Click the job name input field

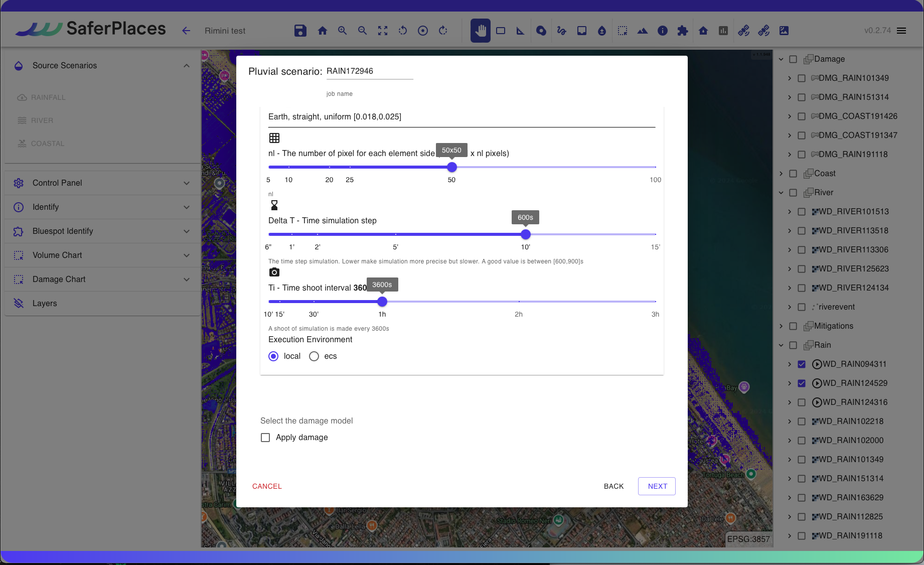369,71
